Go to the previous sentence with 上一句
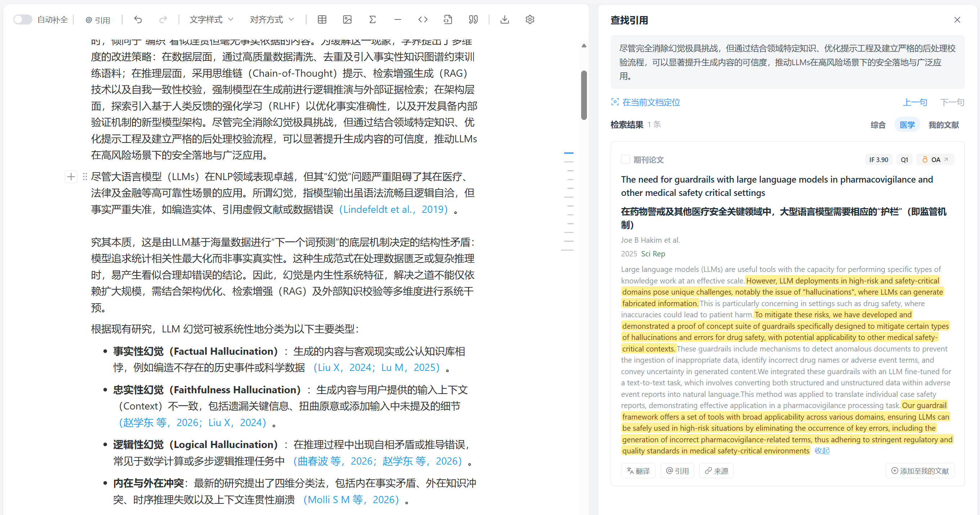The image size is (980, 515). point(915,102)
